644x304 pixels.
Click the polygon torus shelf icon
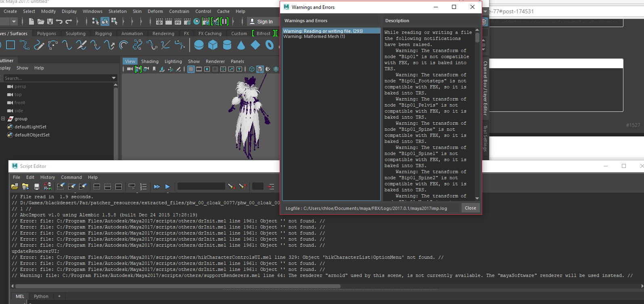269,45
